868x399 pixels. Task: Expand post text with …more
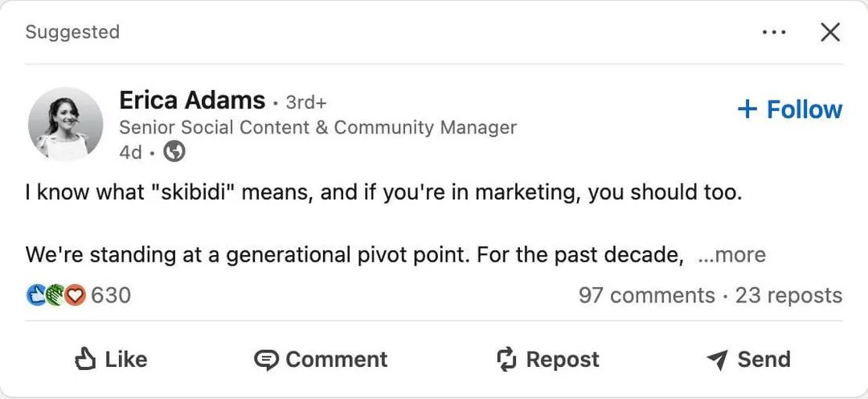pos(732,255)
